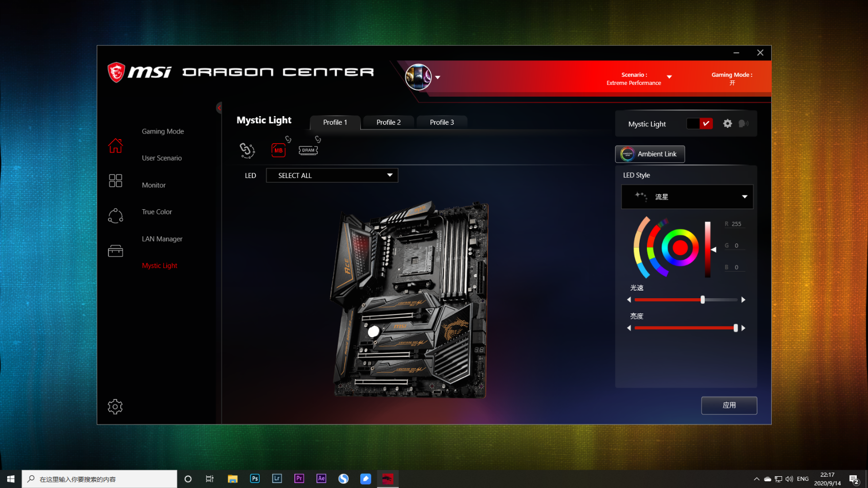Select Mystic Light in the sidebar
Screen dimensions: 868x488
pos(159,265)
